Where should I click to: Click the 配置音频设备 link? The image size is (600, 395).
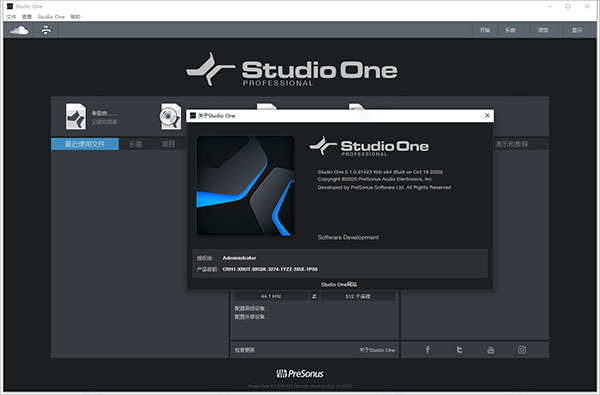click(x=251, y=308)
